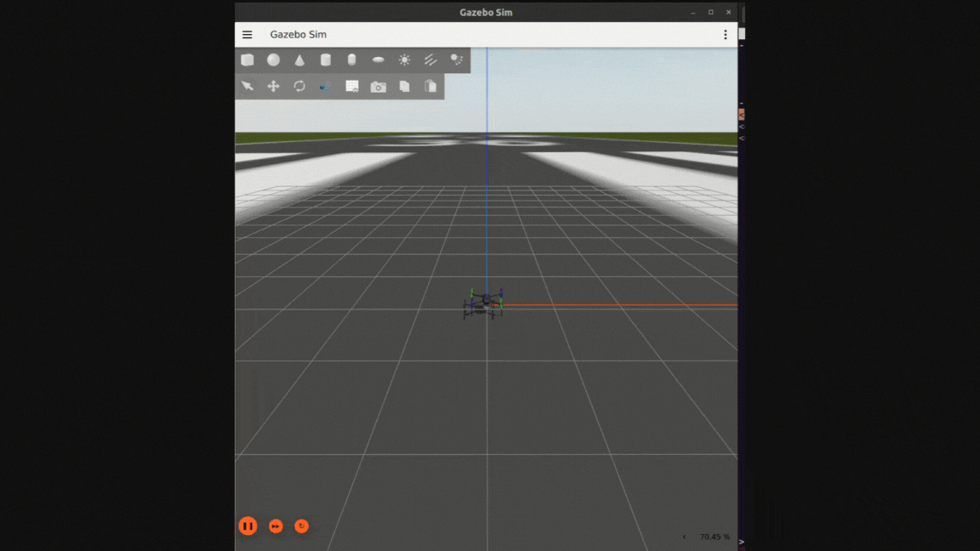Reset the simulation

click(302, 526)
